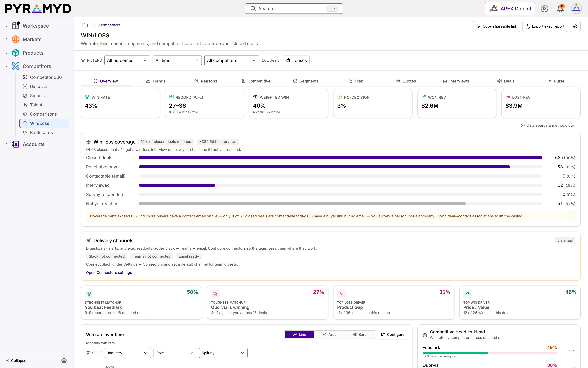Switch to the Segments tab
588x368 pixels.
click(306, 81)
